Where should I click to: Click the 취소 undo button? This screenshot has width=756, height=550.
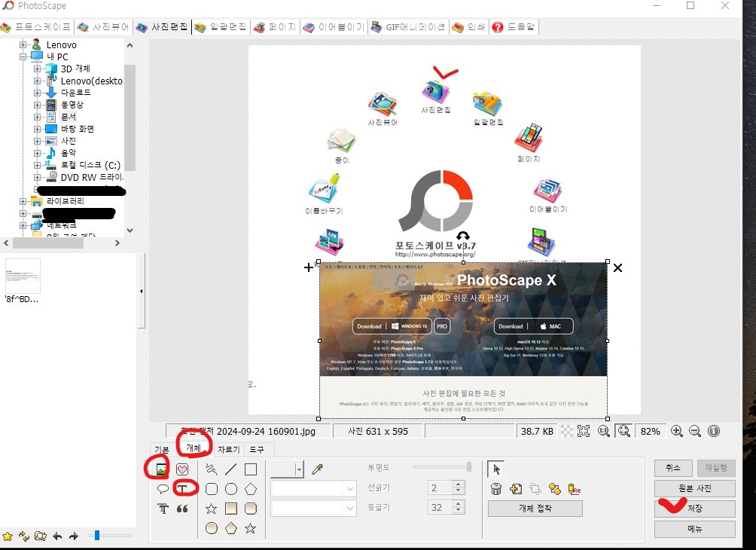673,467
